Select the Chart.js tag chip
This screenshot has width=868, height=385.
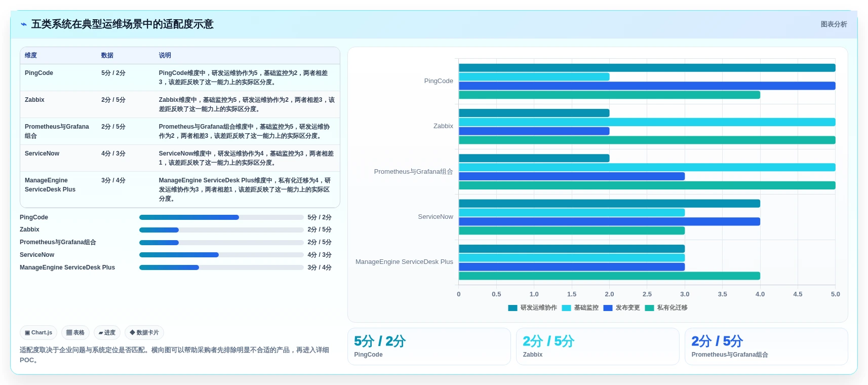[38, 333]
